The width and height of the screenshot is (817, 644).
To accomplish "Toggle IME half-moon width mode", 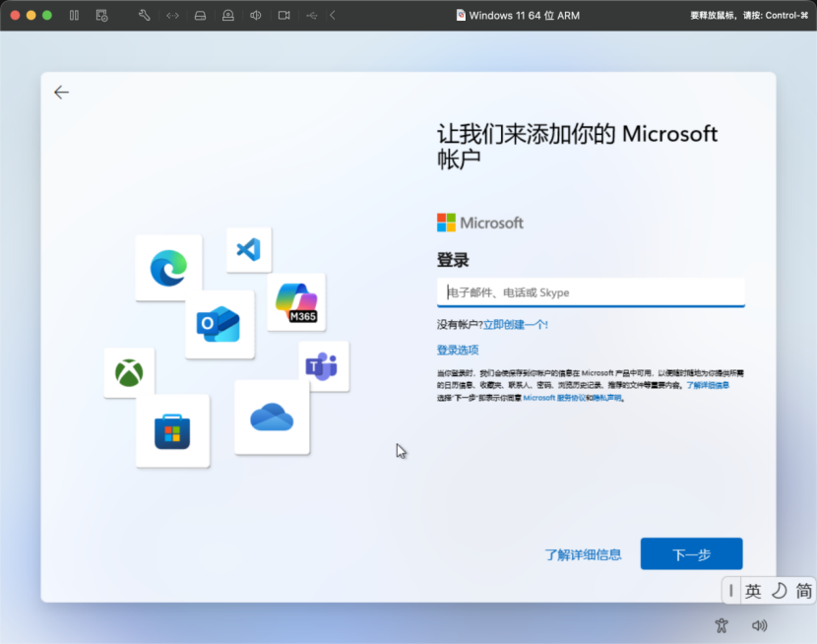I will click(x=779, y=591).
